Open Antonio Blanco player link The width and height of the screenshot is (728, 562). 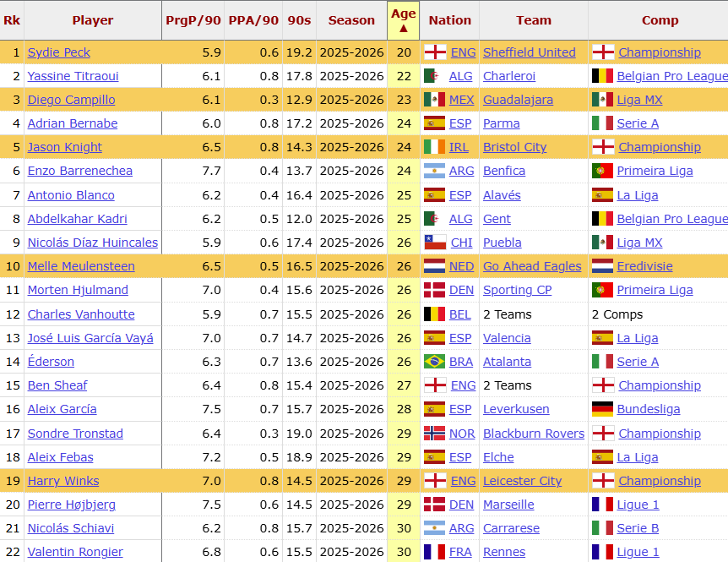coord(71,195)
